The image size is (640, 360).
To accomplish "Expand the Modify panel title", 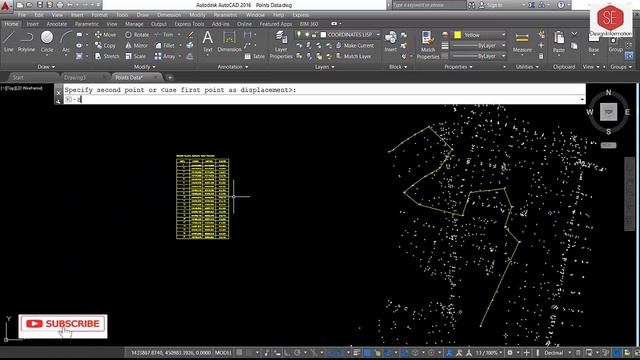I will (144, 67).
